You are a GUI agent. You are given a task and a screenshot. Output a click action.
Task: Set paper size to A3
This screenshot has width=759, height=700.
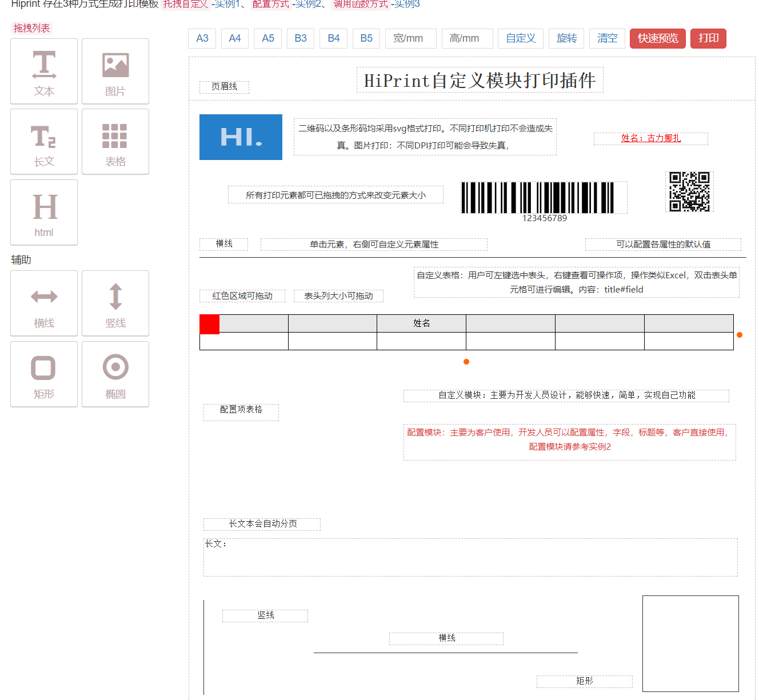(x=202, y=38)
